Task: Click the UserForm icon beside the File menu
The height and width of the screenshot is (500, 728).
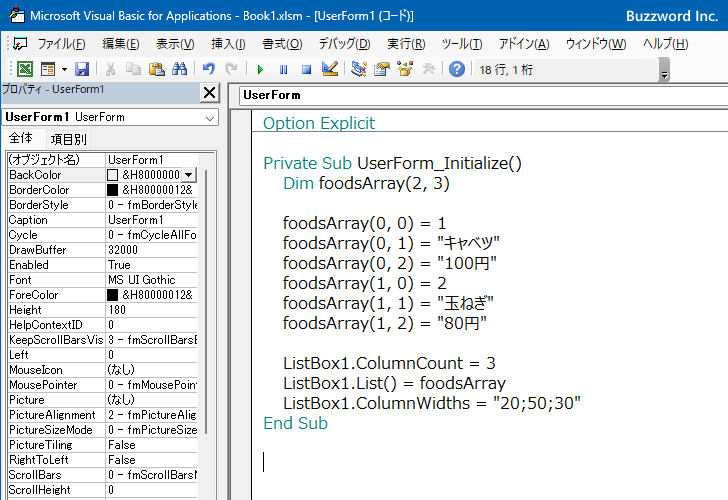Action: (20, 44)
